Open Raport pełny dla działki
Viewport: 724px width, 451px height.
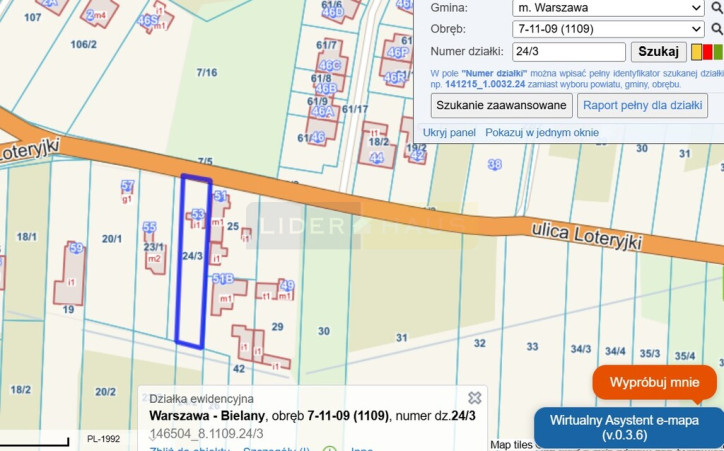pyautogui.click(x=642, y=105)
